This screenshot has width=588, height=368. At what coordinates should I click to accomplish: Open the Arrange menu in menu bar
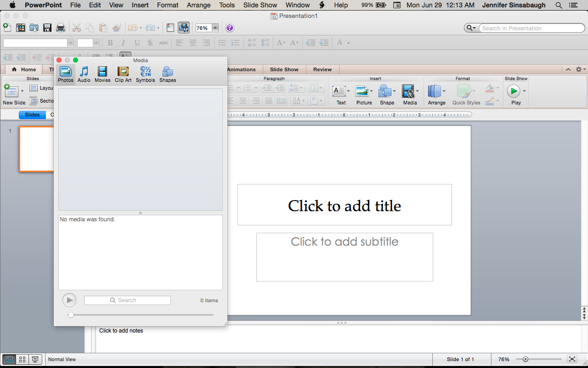tap(198, 5)
